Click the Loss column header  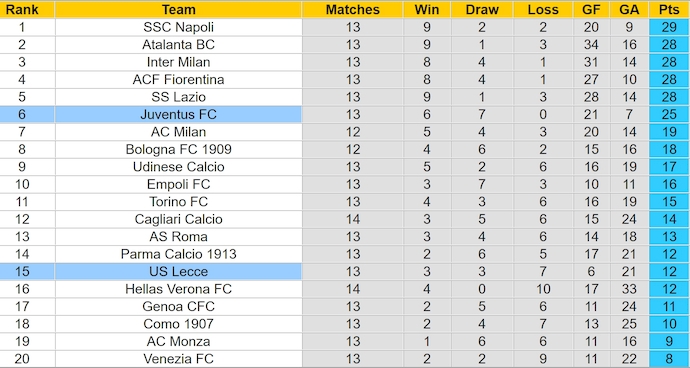coord(543,10)
